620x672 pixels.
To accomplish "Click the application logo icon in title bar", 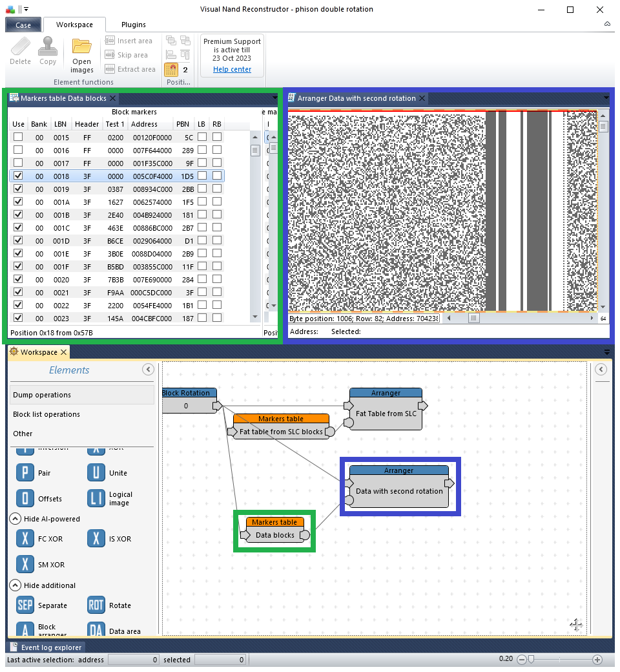I will [10, 9].
